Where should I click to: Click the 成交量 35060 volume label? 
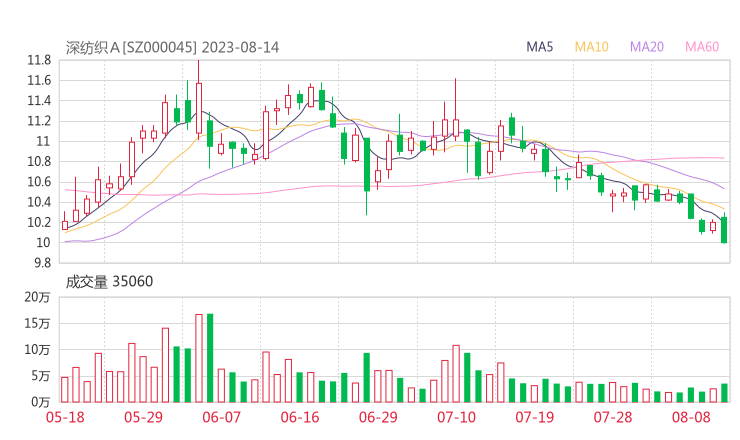pos(109,282)
